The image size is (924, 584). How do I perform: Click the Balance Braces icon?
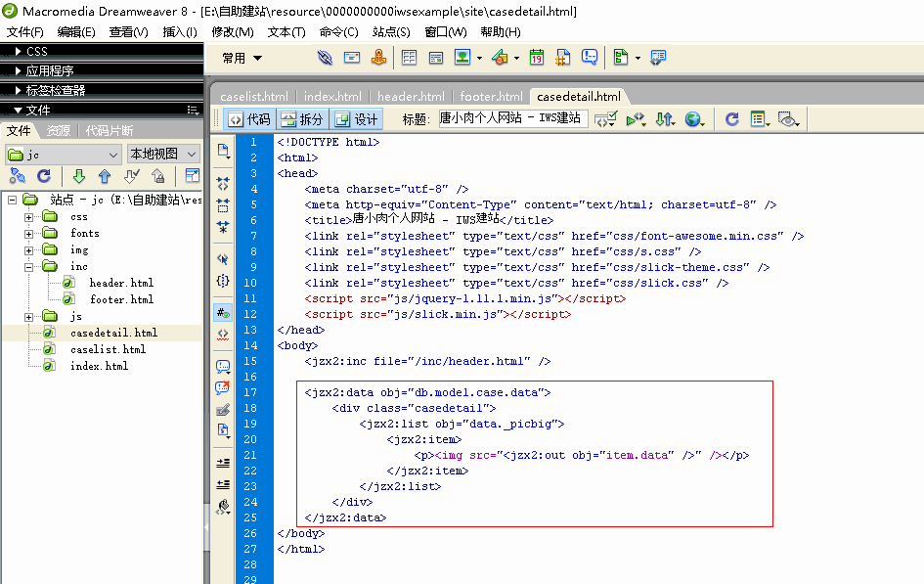pos(223,281)
